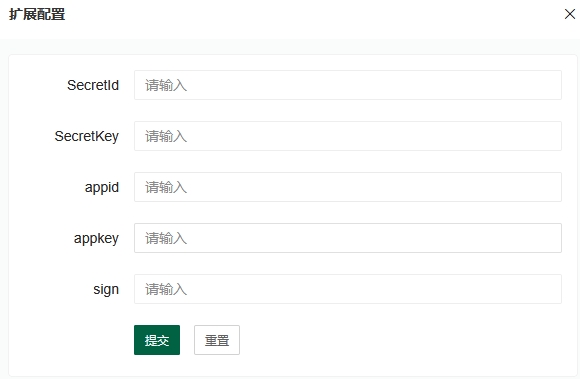Image resolution: width=580 pixels, height=379 pixels.
Task: Click the appkey field label
Action: click(x=96, y=238)
